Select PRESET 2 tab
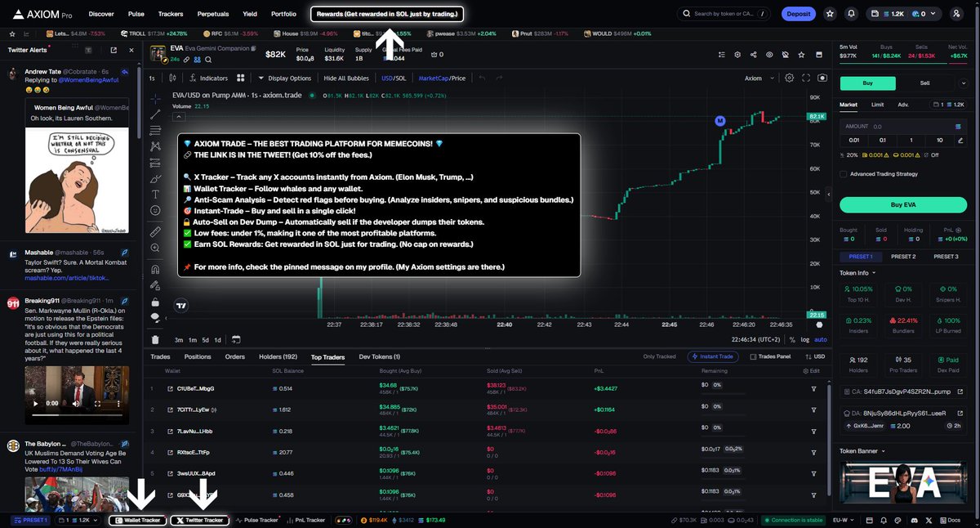This screenshot has height=528, width=980. [903, 256]
